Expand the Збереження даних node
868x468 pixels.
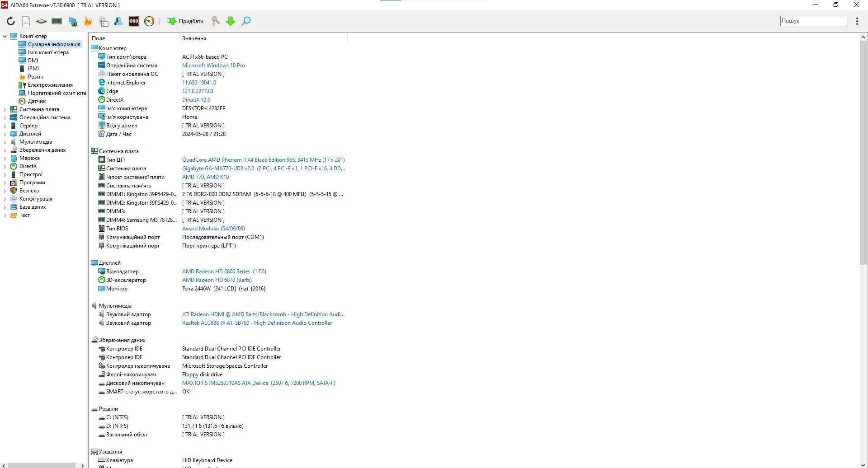pyautogui.click(x=5, y=150)
